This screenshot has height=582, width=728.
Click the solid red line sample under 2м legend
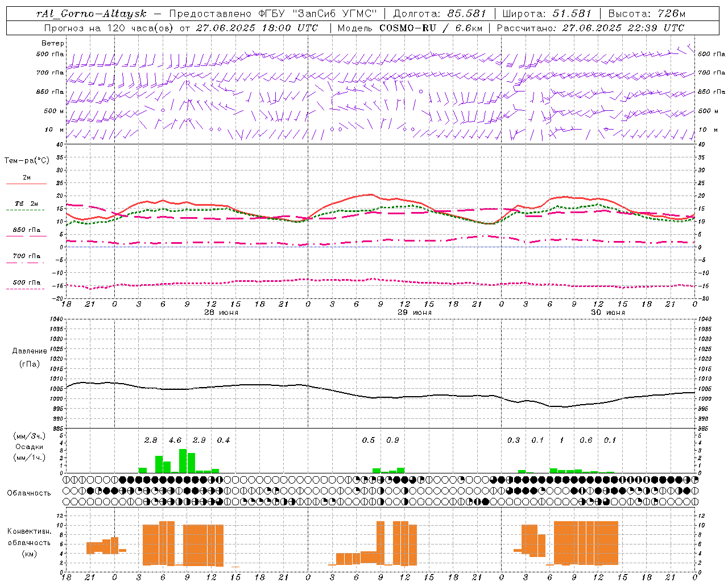click(x=26, y=184)
